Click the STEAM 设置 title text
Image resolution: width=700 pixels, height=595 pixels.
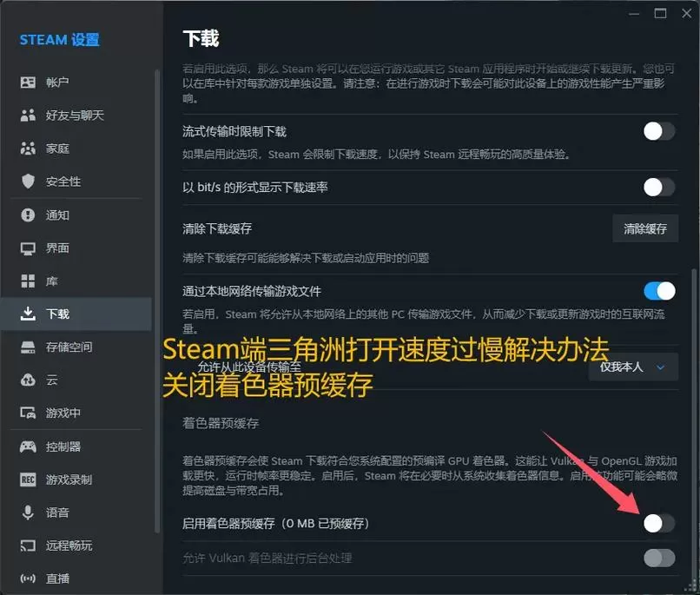[x=59, y=40]
